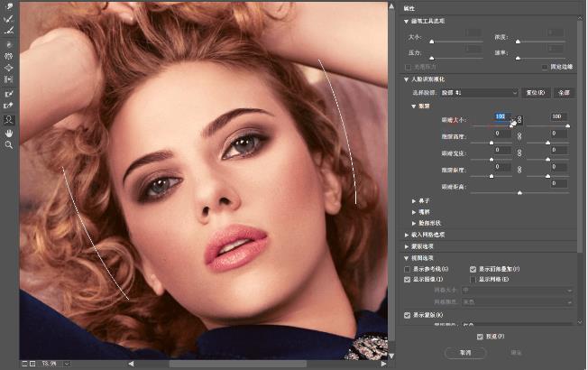Select the Reconstruct tool

click(x=9, y=18)
